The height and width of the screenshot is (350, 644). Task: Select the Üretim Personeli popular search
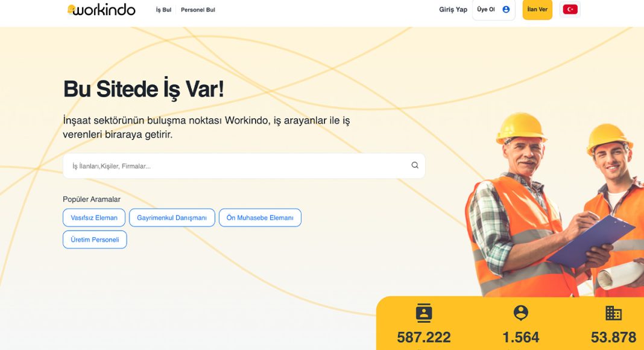[95, 240]
